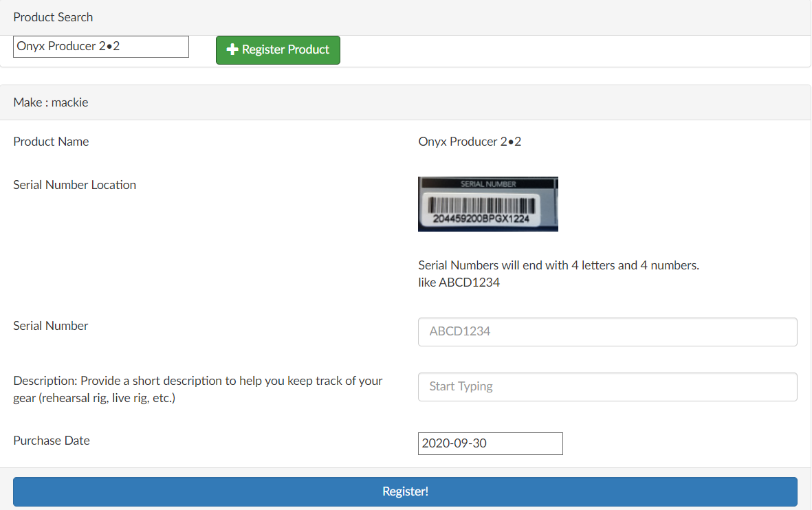
Task: Click into the Serial Number input field
Action: click(607, 331)
